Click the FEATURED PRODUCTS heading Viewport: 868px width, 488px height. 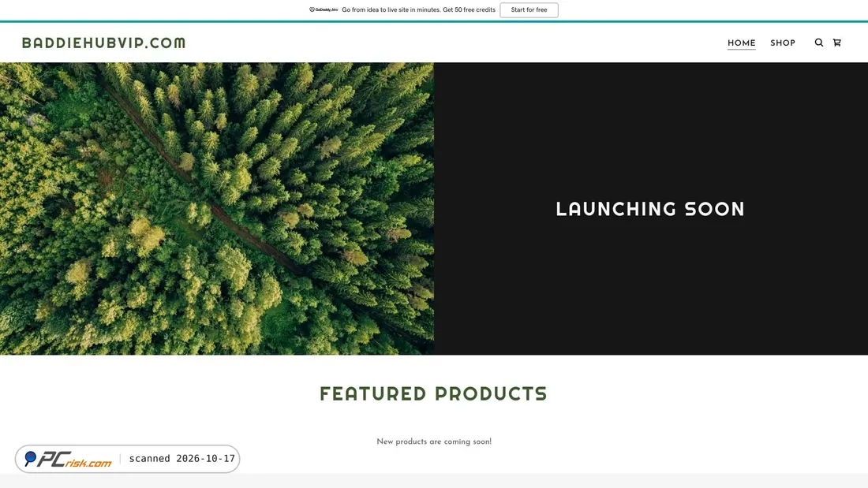tap(433, 394)
